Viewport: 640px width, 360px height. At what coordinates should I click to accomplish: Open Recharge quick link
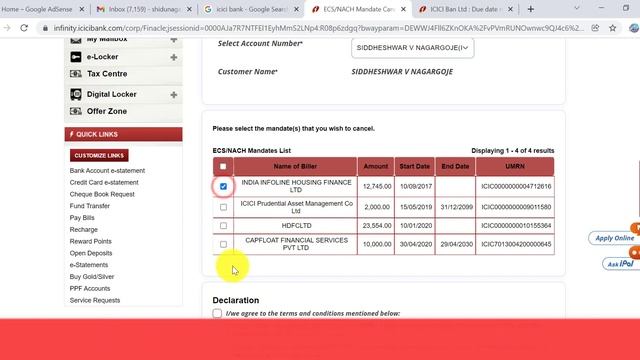click(84, 230)
